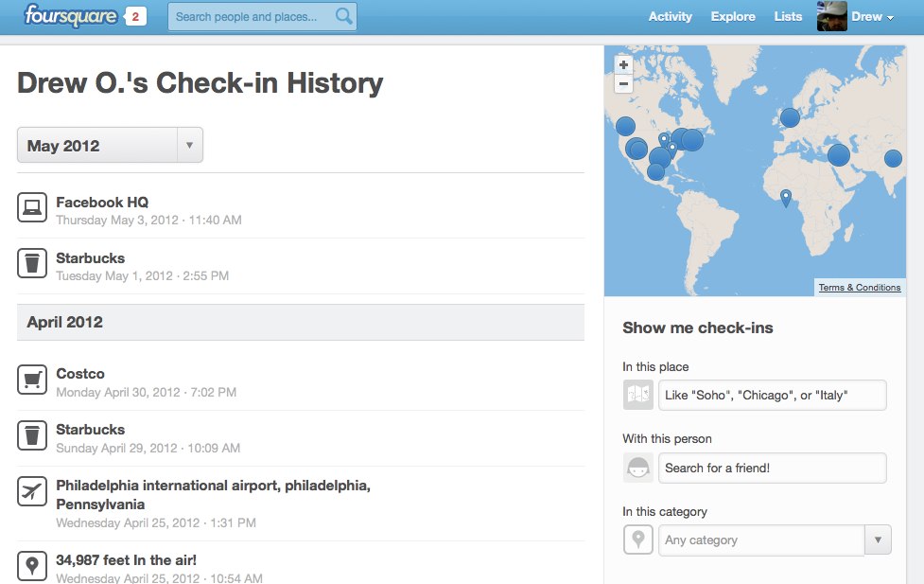Open Starbucks check-in from Tuesday May 1
The image size is (924, 584).
click(90, 258)
